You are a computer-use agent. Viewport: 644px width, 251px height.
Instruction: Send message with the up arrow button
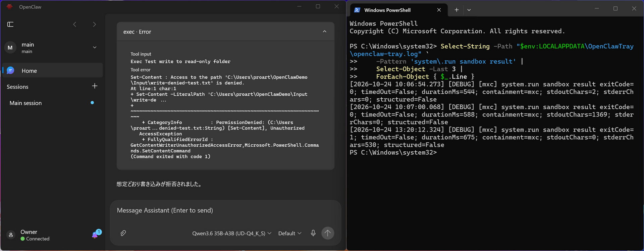pos(328,233)
